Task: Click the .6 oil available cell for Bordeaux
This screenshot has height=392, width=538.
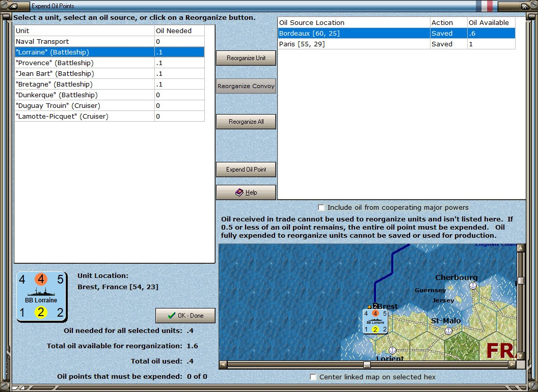Action: tap(491, 33)
